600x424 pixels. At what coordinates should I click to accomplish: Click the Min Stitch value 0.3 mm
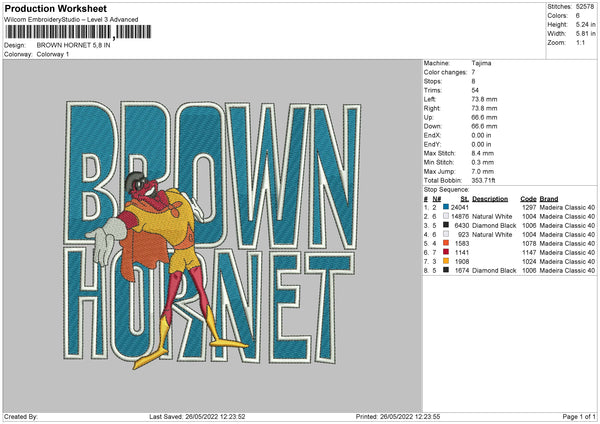pos(483,162)
